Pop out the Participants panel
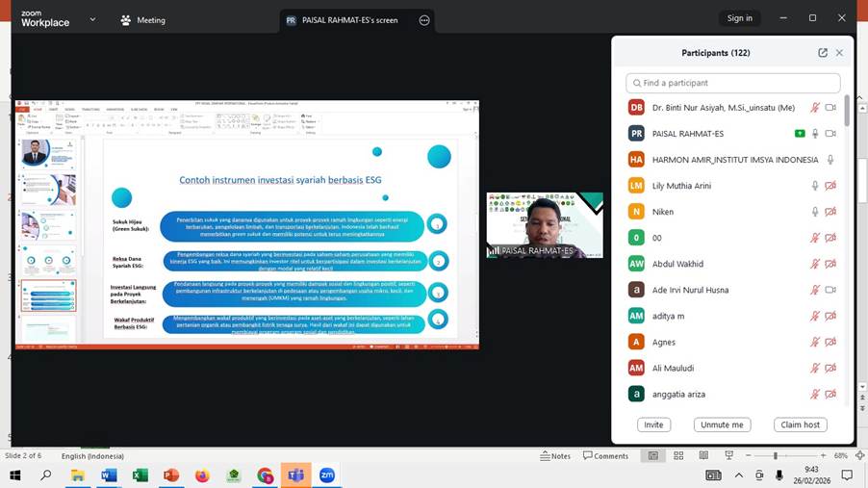Screen dimensions: 868x488 pyautogui.click(x=823, y=53)
